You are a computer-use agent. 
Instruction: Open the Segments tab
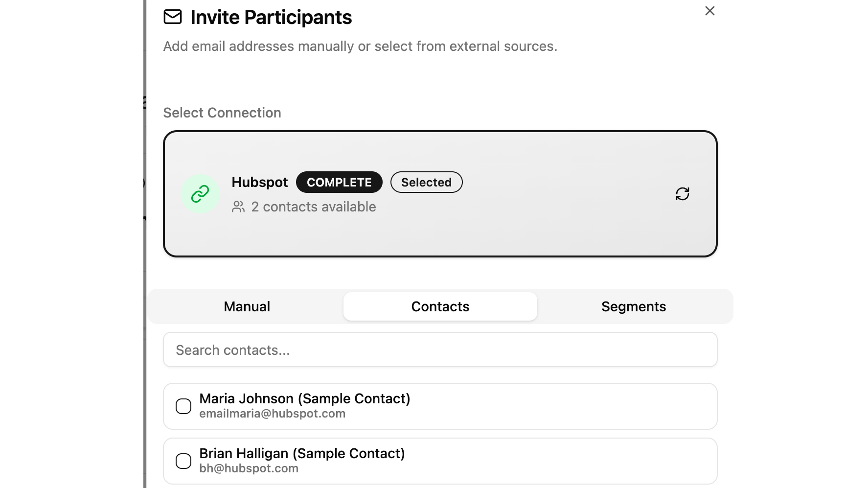click(633, 306)
